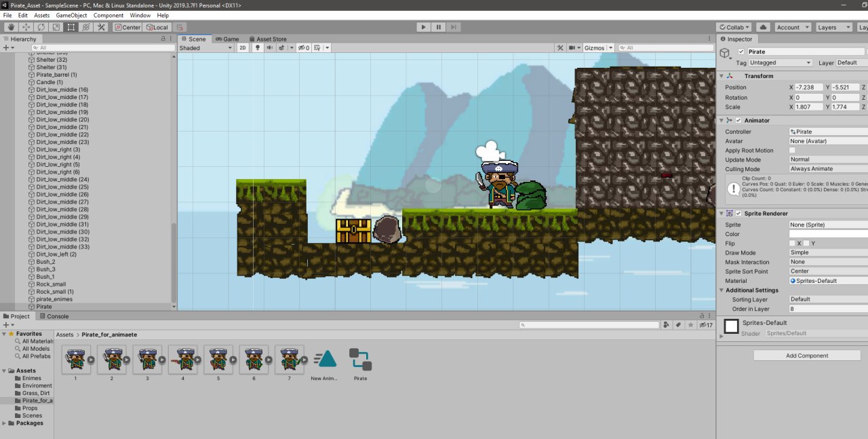Image resolution: width=868 pixels, height=439 pixels.
Task: Enable Flip X checkbox
Action: [792, 243]
